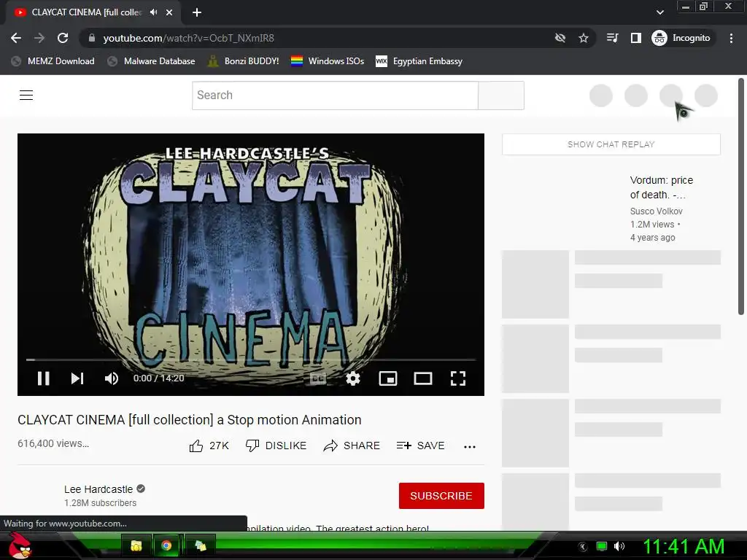Open MEMZ Download bookmark
This screenshot has width=747, height=560.
[x=53, y=61]
